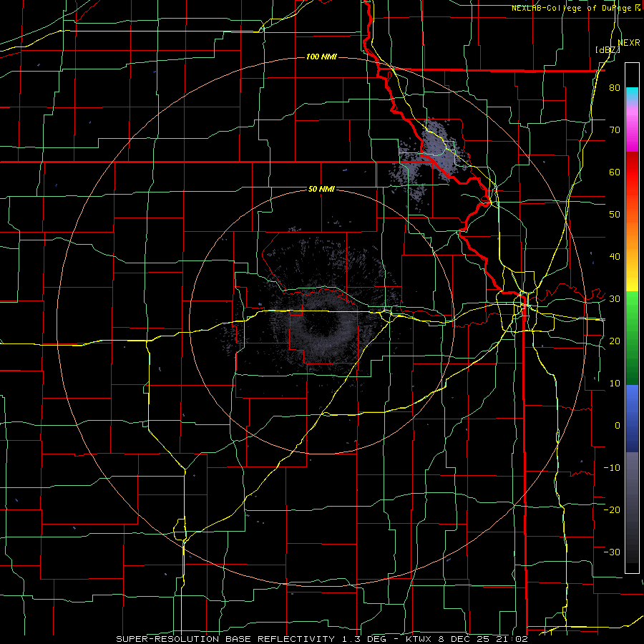Click the -30 value on the dBZ scale
Image resolution: width=644 pixels, height=644 pixels.
pyautogui.click(x=612, y=552)
